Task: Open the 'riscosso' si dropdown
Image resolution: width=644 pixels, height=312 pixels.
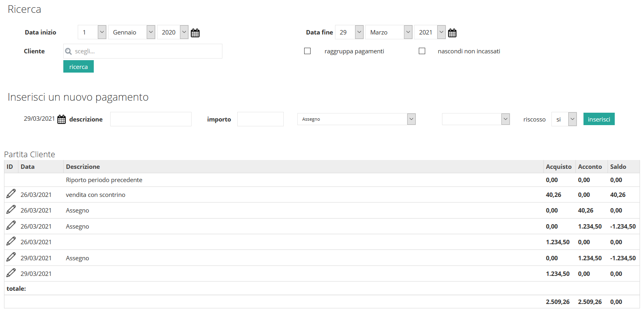Action: click(x=564, y=119)
